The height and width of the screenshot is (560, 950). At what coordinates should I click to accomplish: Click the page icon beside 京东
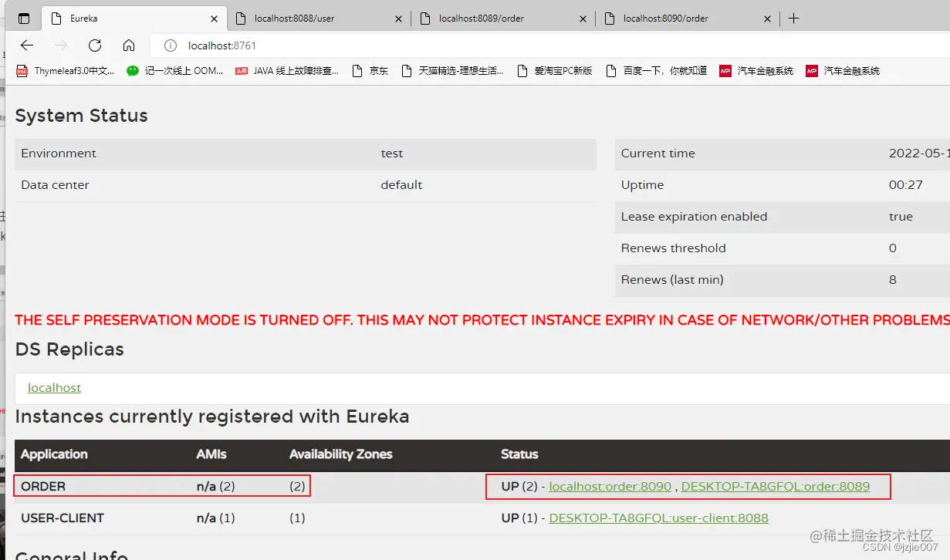357,71
